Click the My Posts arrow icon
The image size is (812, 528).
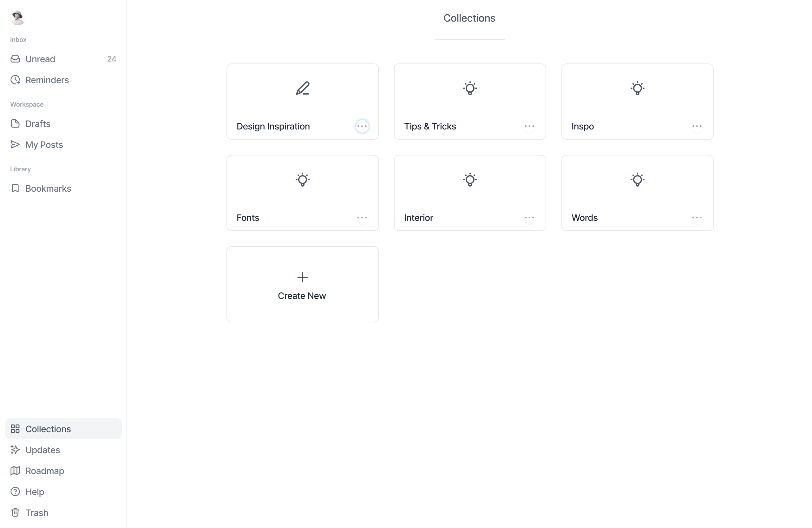coord(16,144)
